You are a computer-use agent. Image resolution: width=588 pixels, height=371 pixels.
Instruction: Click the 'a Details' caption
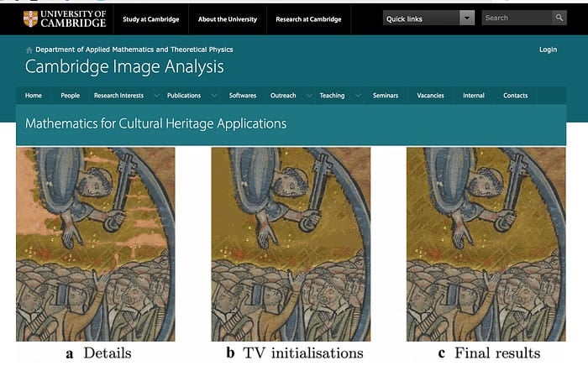[x=98, y=353]
